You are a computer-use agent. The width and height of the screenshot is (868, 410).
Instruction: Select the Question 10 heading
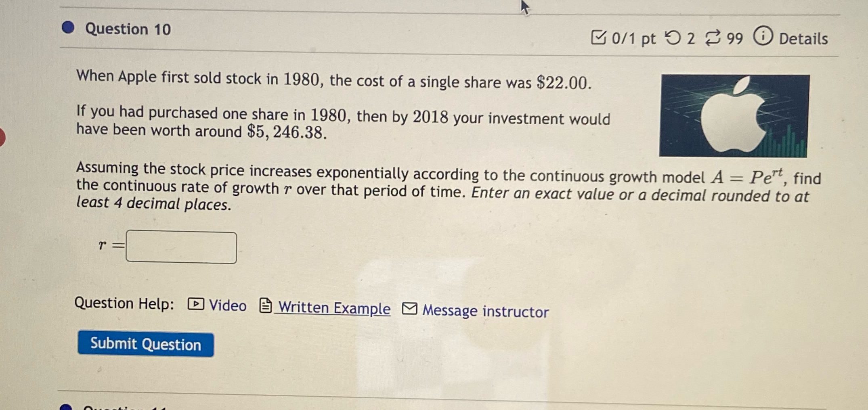pos(126,29)
